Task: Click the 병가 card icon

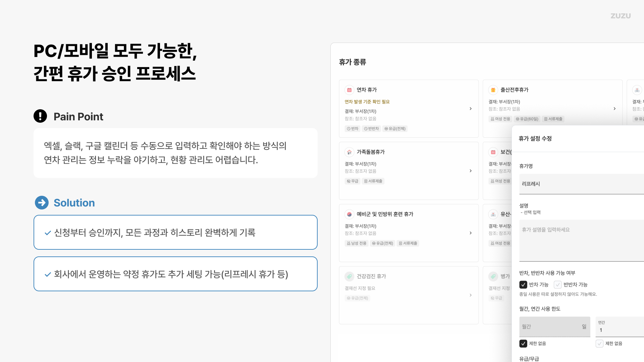Action: point(493,276)
